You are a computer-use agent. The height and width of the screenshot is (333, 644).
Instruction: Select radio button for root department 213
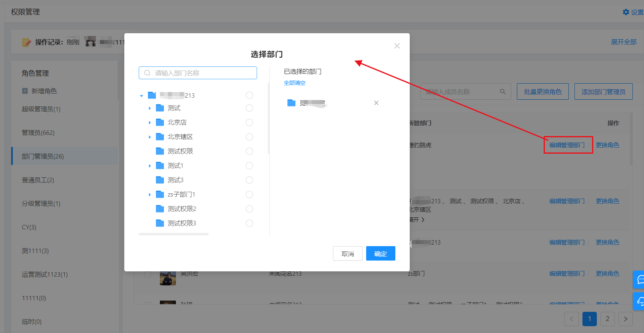pos(249,95)
